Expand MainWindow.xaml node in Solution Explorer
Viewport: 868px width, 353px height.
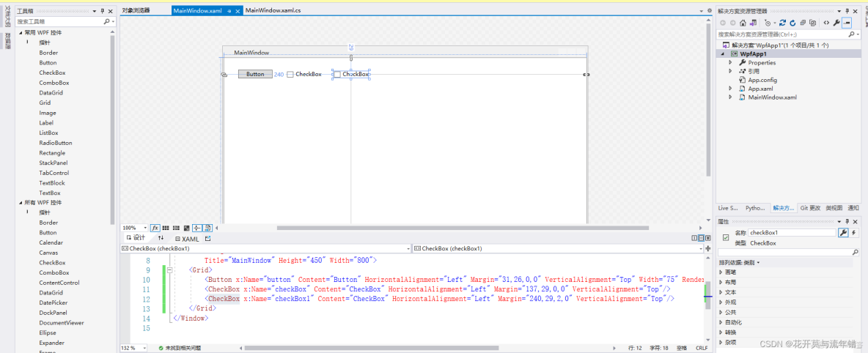click(730, 97)
